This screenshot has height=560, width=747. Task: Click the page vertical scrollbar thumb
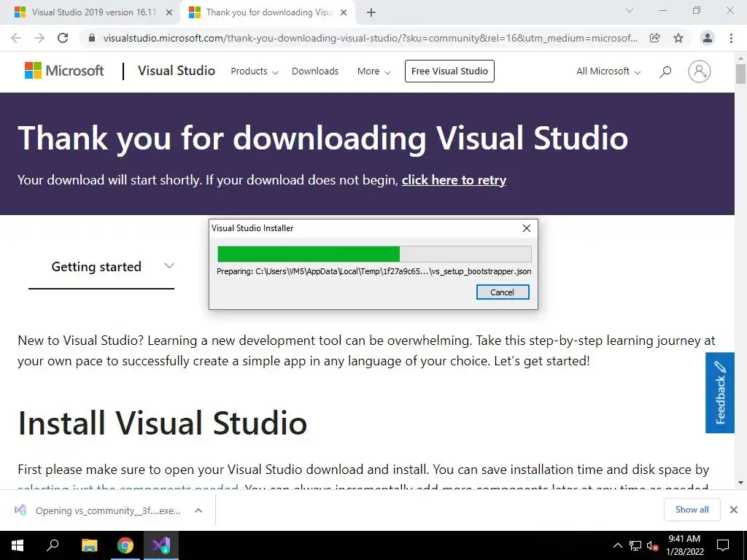tap(740, 74)
